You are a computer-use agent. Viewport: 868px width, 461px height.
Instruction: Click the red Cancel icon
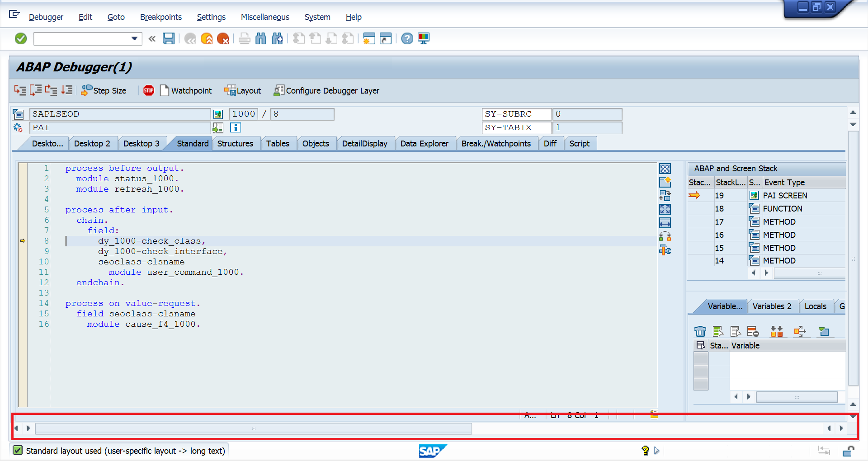[x=223, y=39]
